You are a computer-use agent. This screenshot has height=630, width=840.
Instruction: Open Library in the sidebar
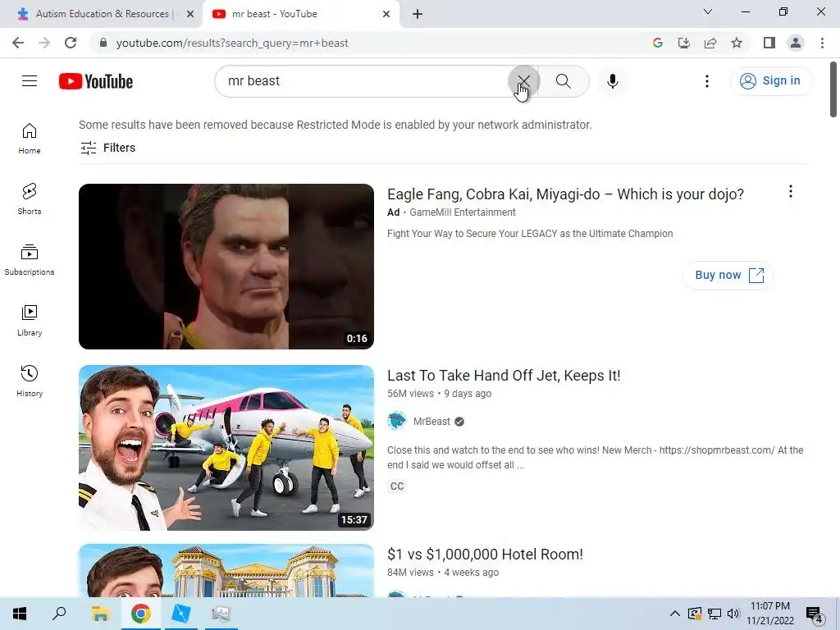click(30, 321)
